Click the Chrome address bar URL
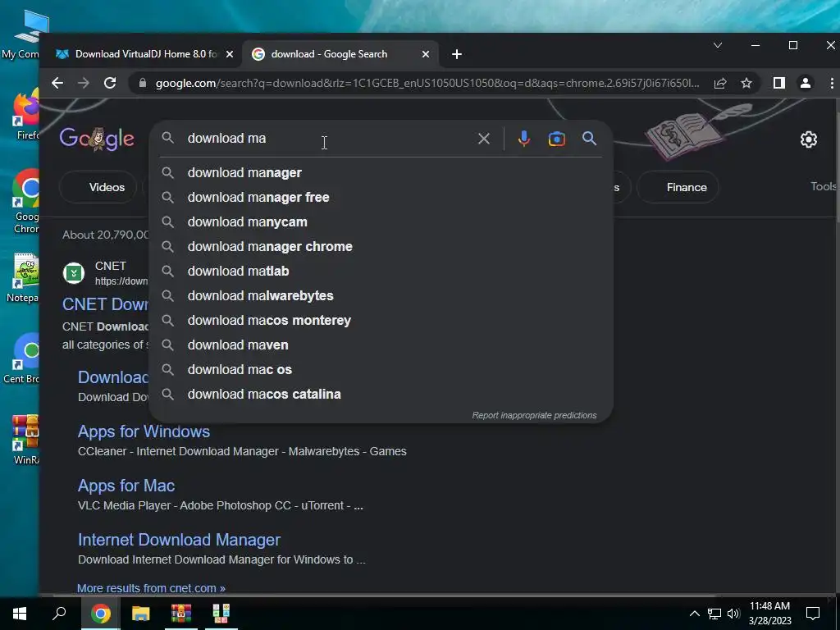Screen dimensions: 840x630 427,83
